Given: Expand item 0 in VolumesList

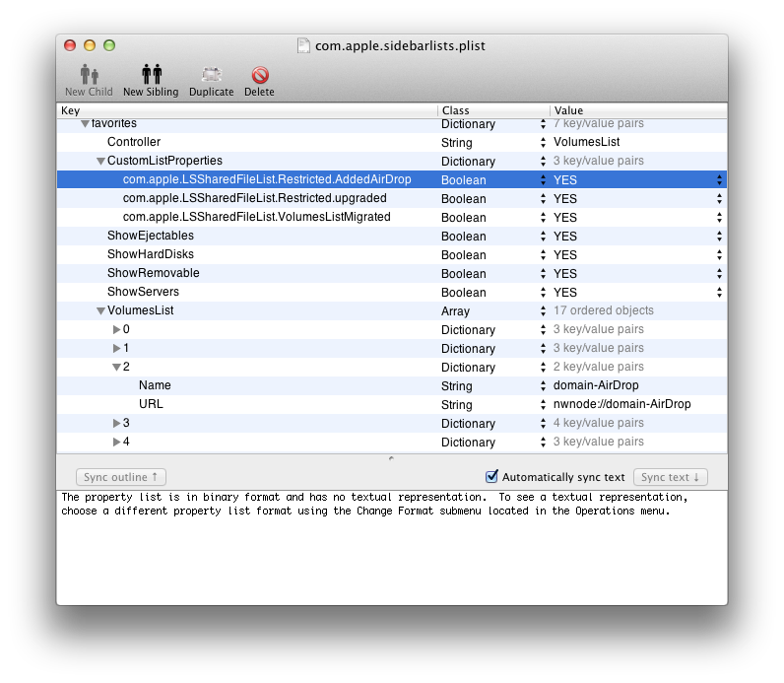Looking at the screenshot, I should 116,329.
